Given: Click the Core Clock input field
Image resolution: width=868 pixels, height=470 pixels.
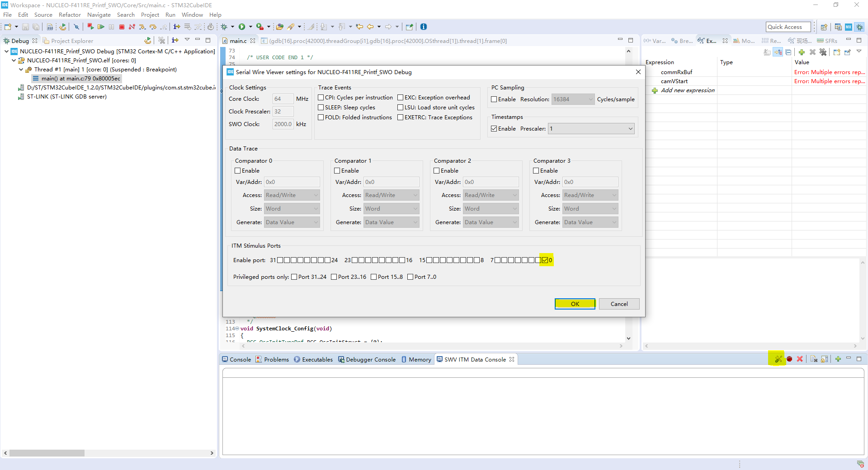Looking at the screenshot, I should [x=283, y=99].
